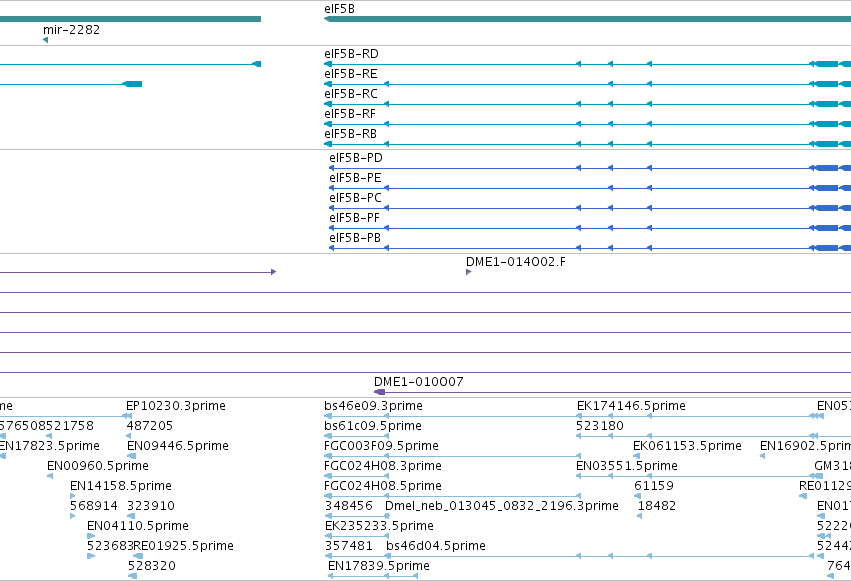Select Dmel_neb_013045_0832_2196.3prime label

point(501,506)
